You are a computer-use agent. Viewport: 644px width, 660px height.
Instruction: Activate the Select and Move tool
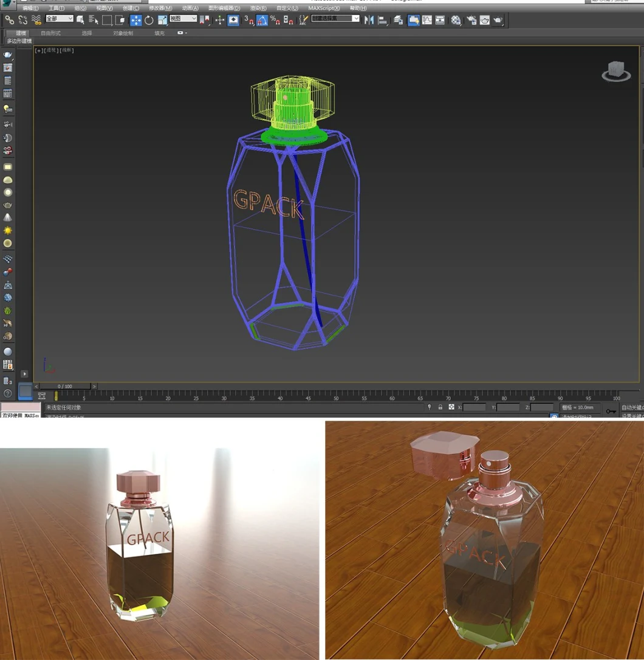[x=135, y=20]
